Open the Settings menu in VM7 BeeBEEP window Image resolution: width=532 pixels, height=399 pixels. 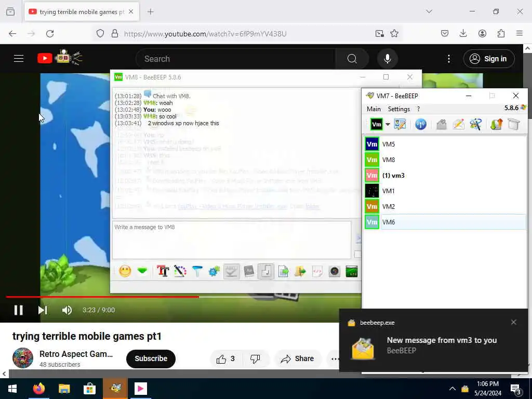tap(398, 109)
